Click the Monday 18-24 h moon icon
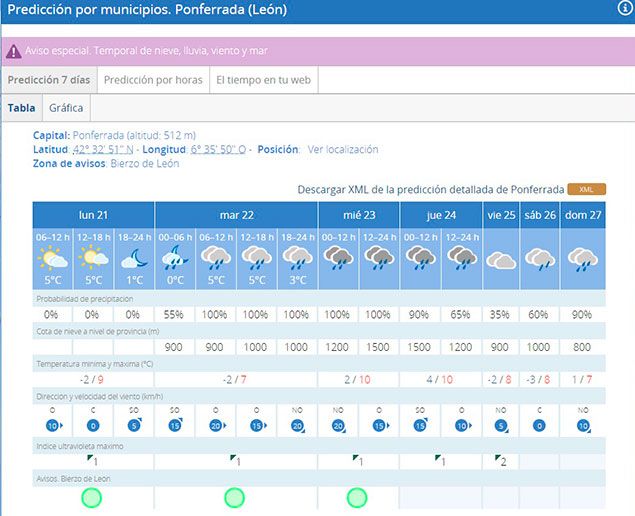Image resolution: width=635 pixels, height=516 pixels. [134, 259]
